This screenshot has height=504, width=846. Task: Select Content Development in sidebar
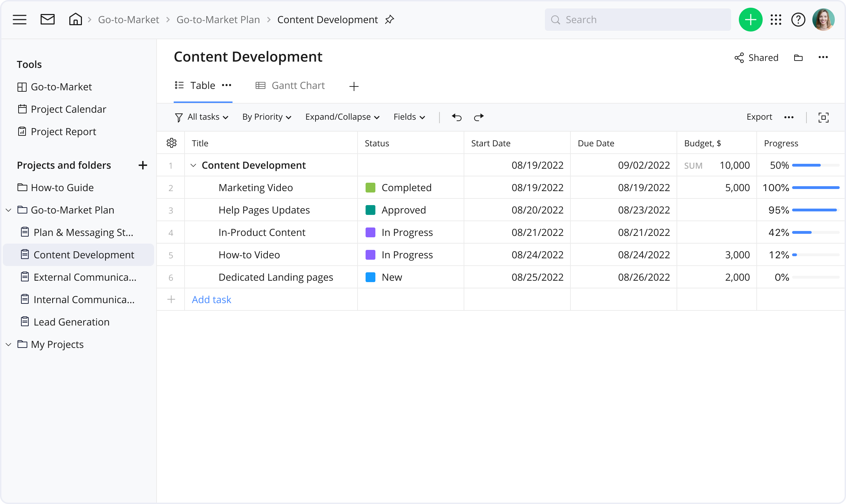point(78,255)
